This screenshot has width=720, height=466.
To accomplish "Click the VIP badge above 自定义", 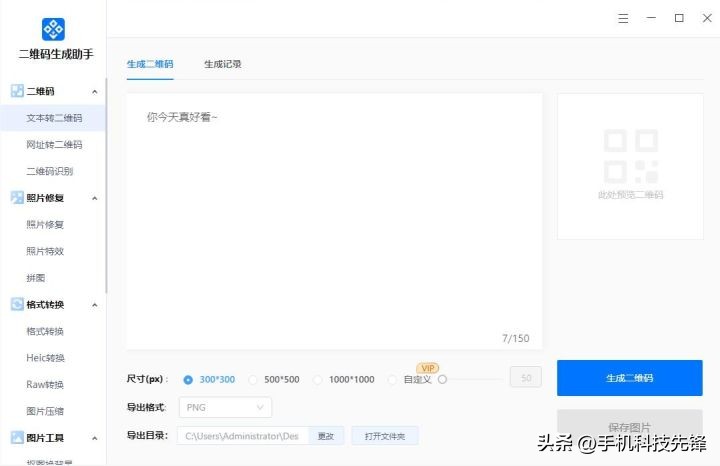I will pyautogui.click(x=428, y=368).
